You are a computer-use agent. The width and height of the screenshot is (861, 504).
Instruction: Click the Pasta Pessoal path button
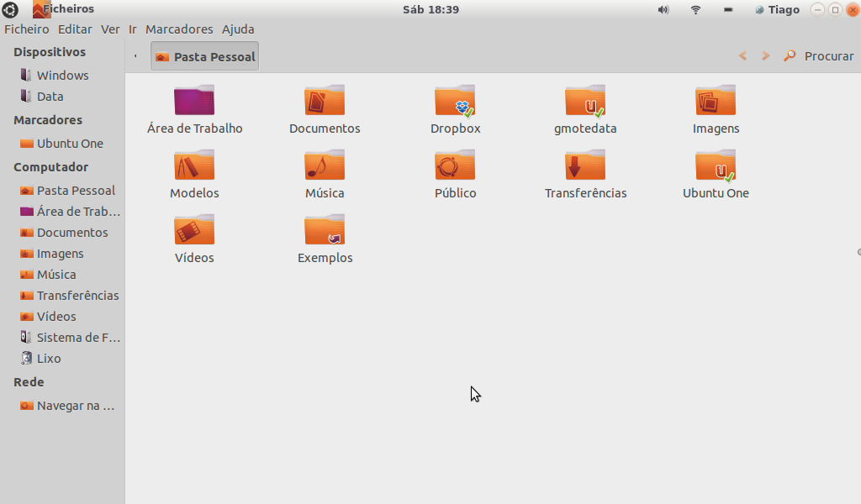(x=205, y=56)
